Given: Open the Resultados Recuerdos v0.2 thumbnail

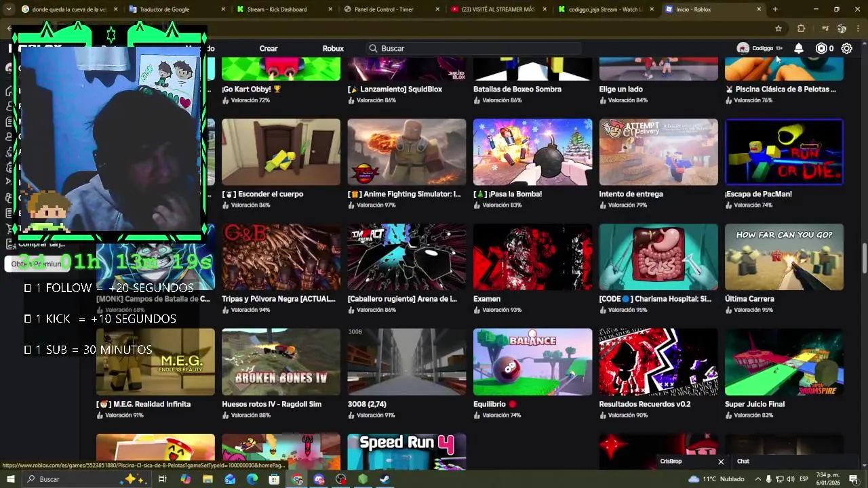Looking at the screenshot, I should tap(658, 362).
